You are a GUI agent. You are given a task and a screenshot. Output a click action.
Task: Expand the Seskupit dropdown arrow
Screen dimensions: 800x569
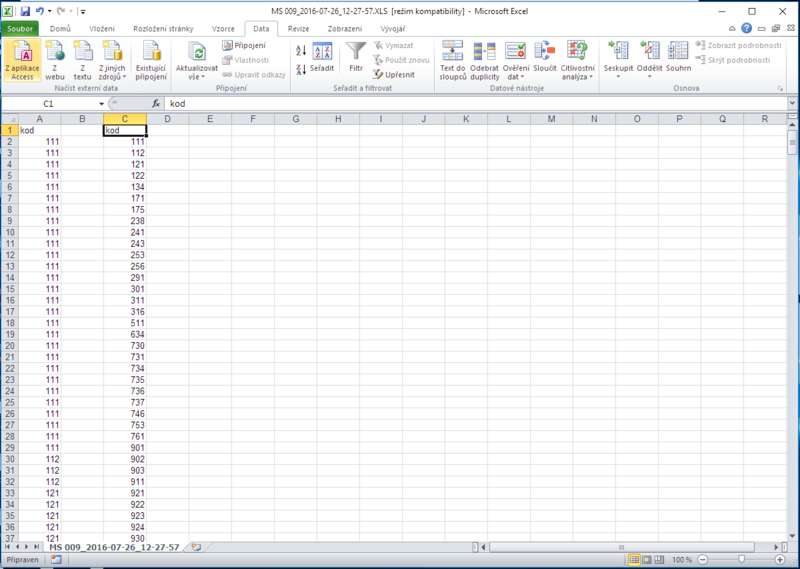tap(618, 77)
